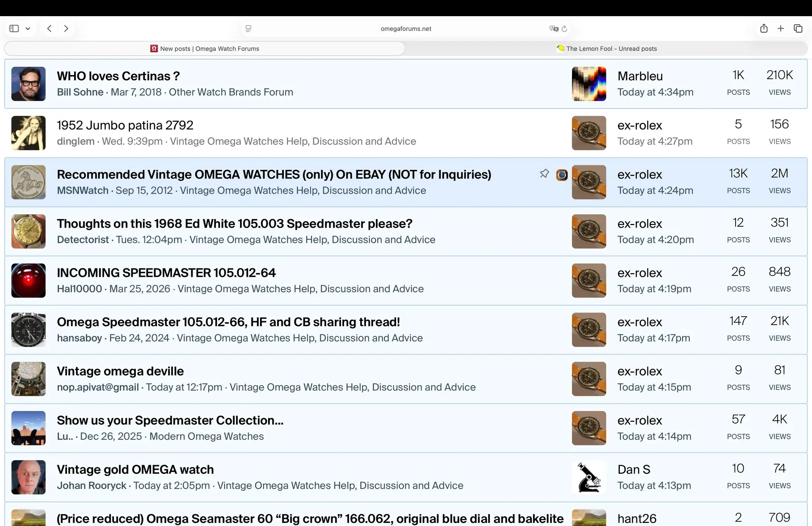Open the Vintage gold OMEGA watch thread
Screen dimensions: 812x526
135,469
